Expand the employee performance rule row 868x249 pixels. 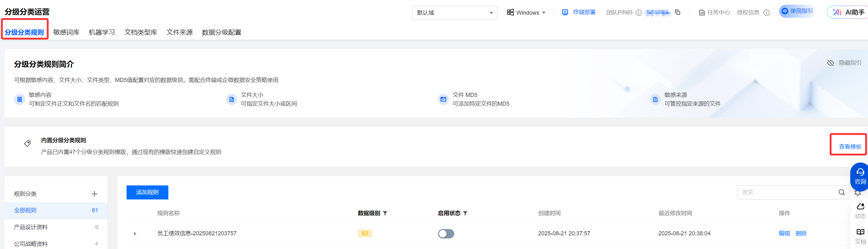135,233
